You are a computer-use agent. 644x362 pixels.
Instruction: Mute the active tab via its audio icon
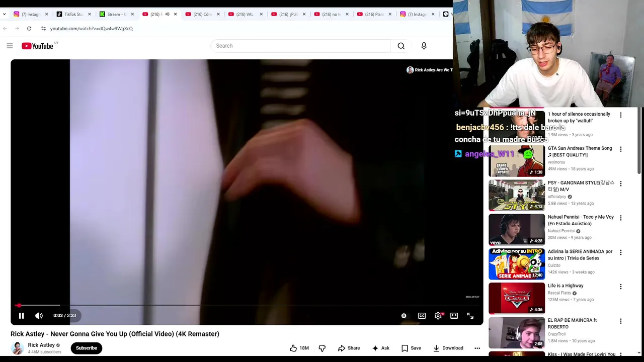(167, 14)
